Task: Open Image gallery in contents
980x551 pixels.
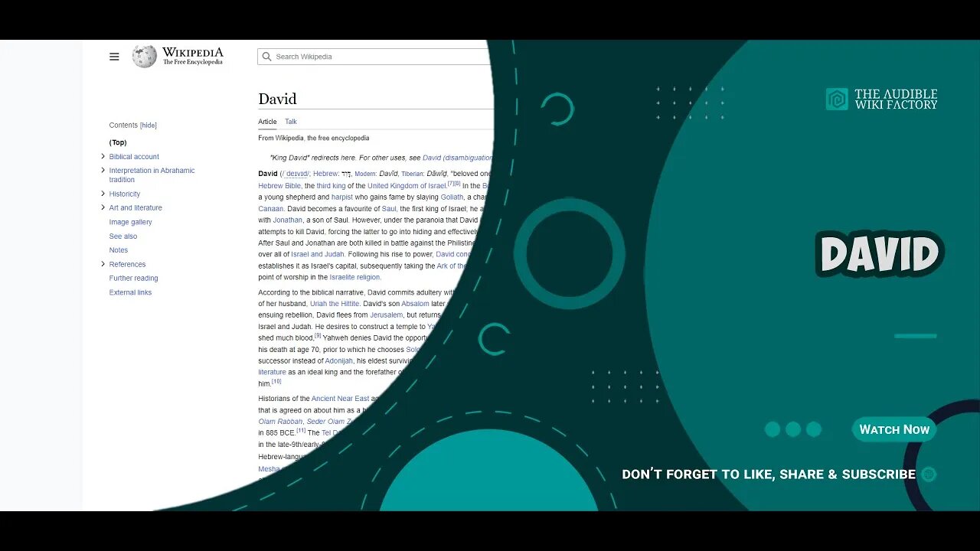Action: (130, 222)
